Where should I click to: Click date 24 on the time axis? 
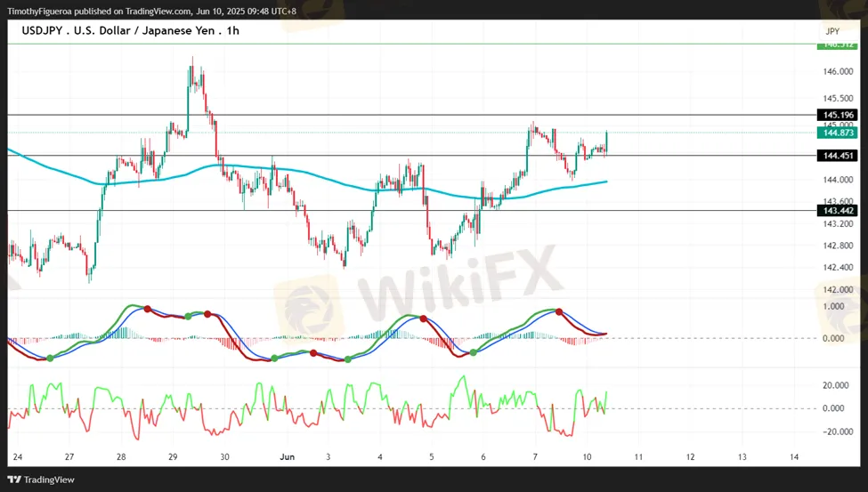(18, 457)
